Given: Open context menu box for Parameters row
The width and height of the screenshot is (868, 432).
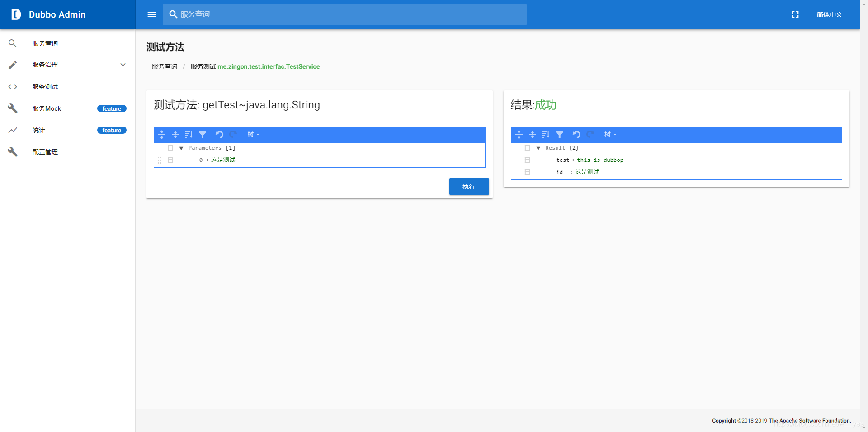Looking at the screenshot, I should 170,148.
